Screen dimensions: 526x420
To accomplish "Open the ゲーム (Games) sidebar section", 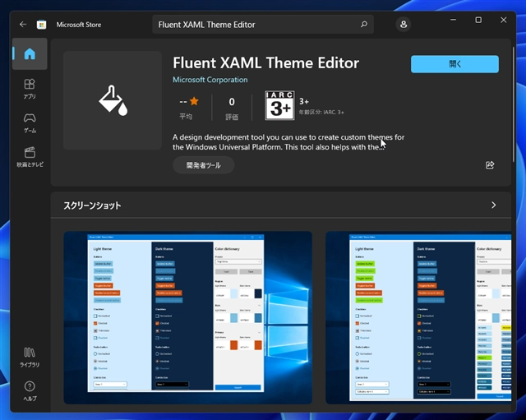I will coord(30,123).
